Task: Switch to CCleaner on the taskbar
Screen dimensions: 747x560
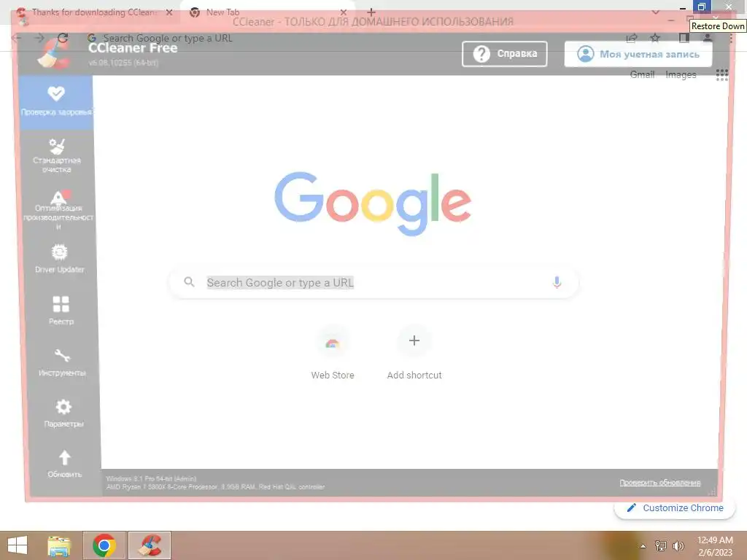Action: pyautogui.click(x=150, y=545)
